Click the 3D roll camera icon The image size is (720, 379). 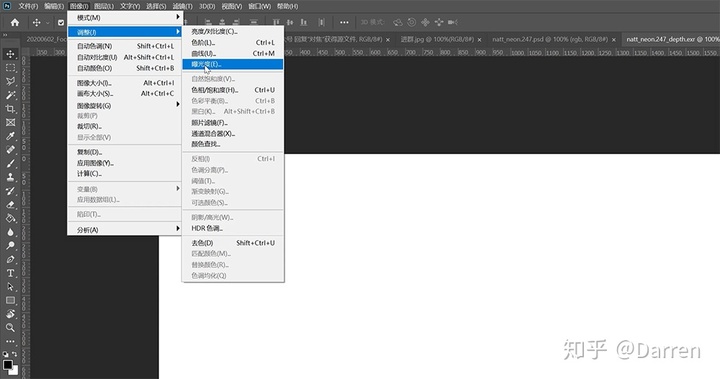tap(411, 22)
